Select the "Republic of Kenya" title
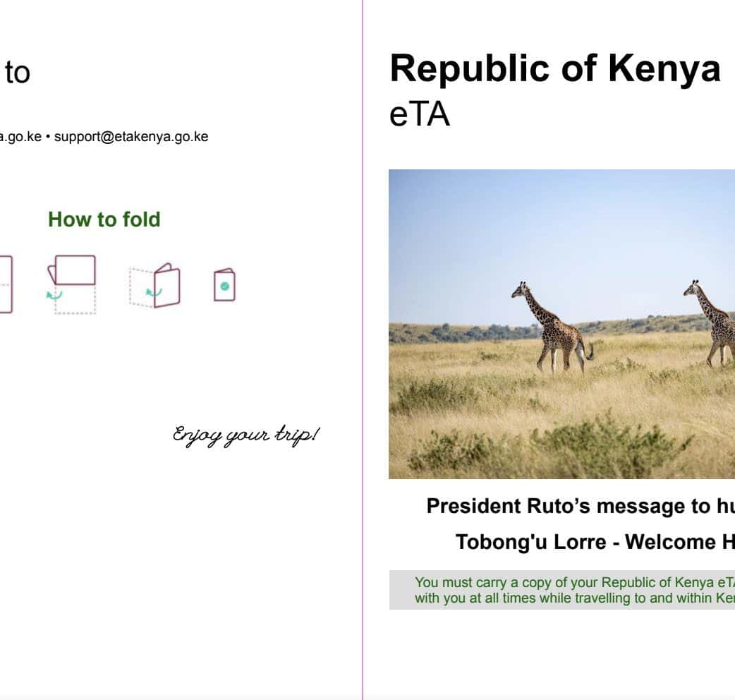This screenshot has height=700, width=735. (554, 69)
